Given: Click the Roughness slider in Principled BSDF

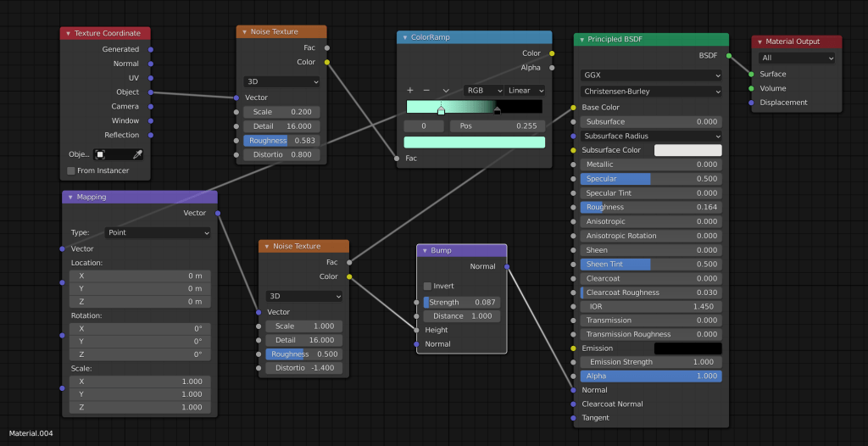Looking at the screenshot, I should (651, 207).
